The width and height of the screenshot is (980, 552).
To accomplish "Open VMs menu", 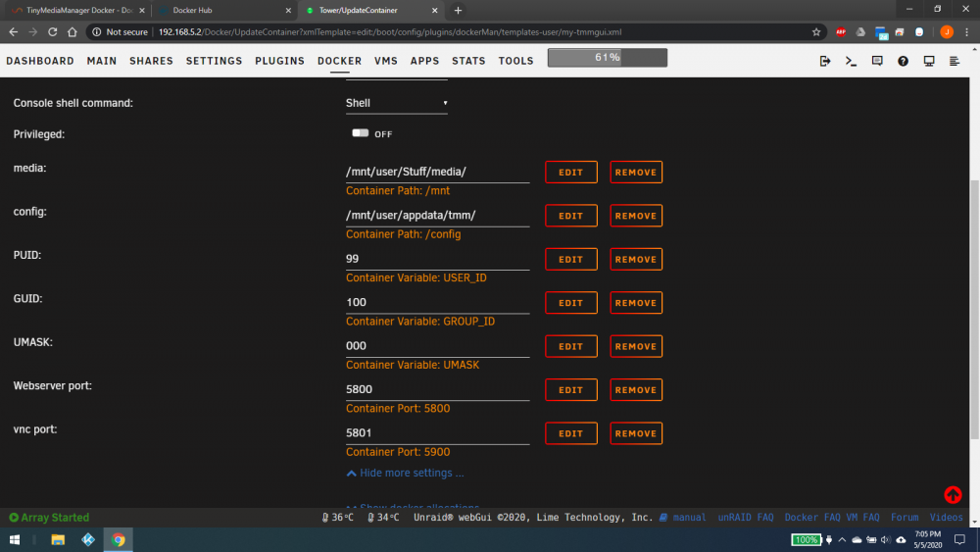I will coord(385,61).
